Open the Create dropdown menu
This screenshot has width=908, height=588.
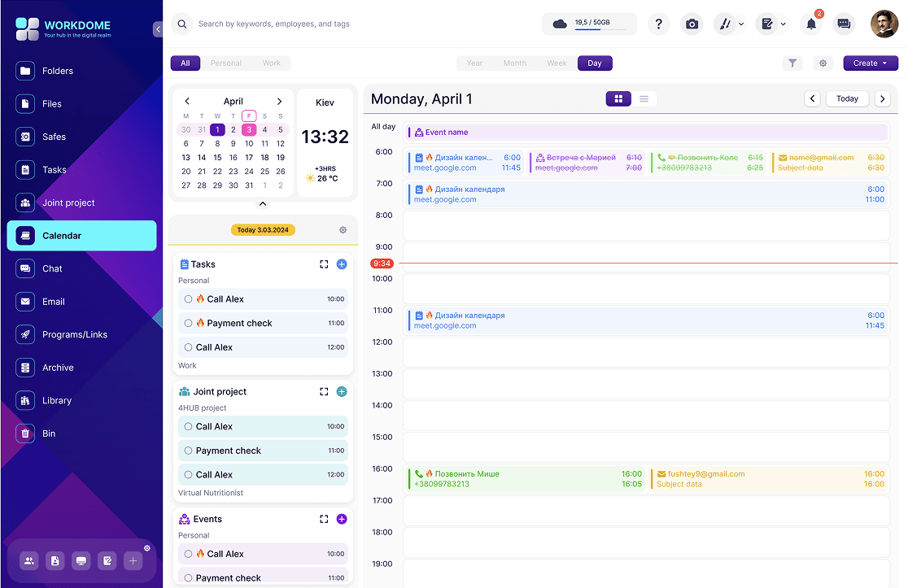pyautogui.click(x=871, y=63)
